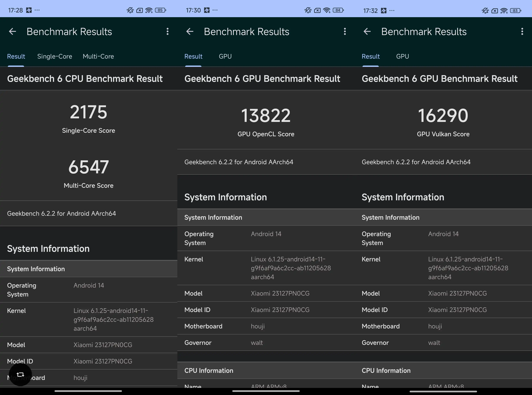Tap Wi-Fi icon in the 17:28 status bar

pyautogui.click(x=149, y=10)
